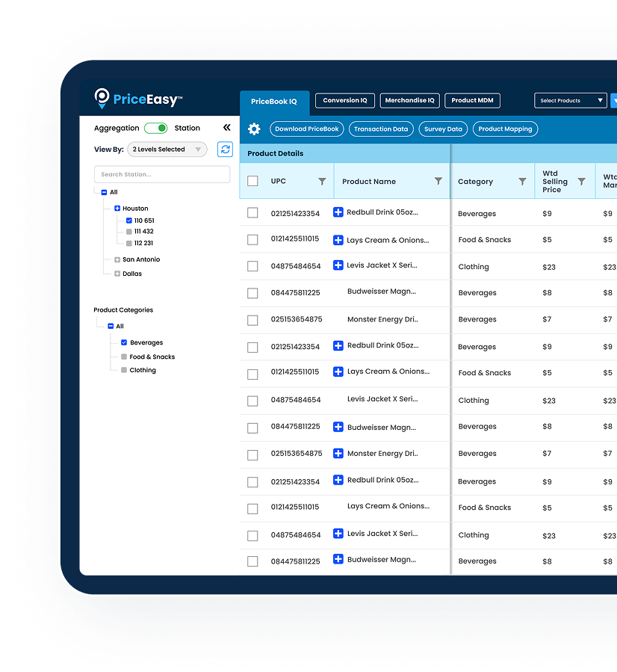The width and height of the screenshot is (617, 672).
Task: Click the PriceEasy logo
Action: pyautogui.click(x=138, y=99)
